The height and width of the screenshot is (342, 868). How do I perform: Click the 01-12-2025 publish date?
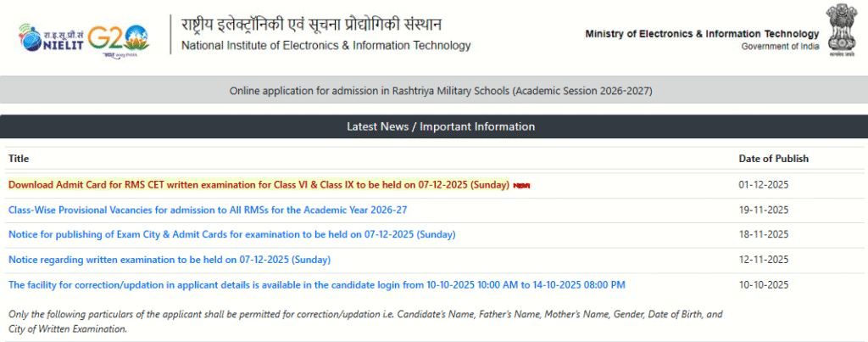pos(764,185)
